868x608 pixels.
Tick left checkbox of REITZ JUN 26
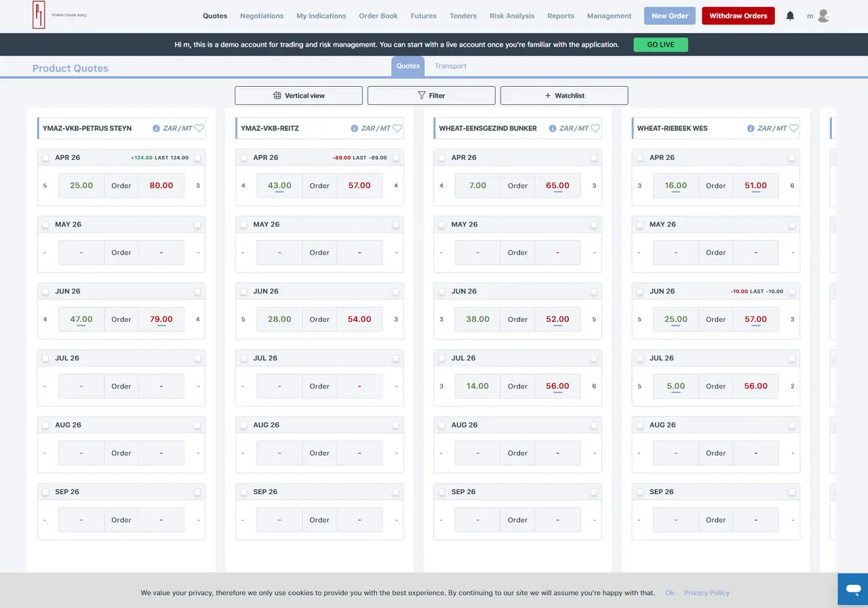click(x=243, y=291)
